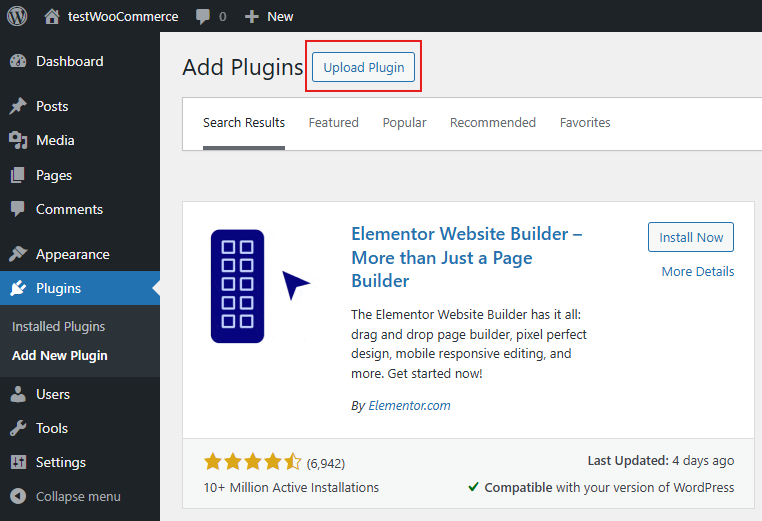
Task: Click Collapse menu label
Action: (78, 496)
